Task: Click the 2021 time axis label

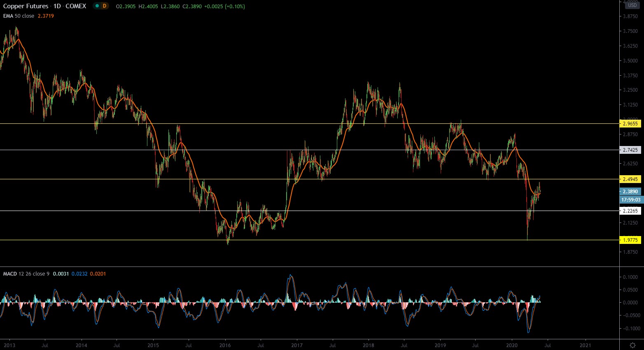Action: click(x=586, y=345)
